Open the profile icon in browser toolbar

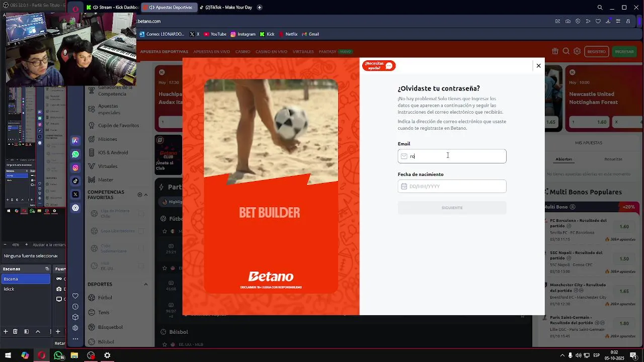click(x=628, y=21)
